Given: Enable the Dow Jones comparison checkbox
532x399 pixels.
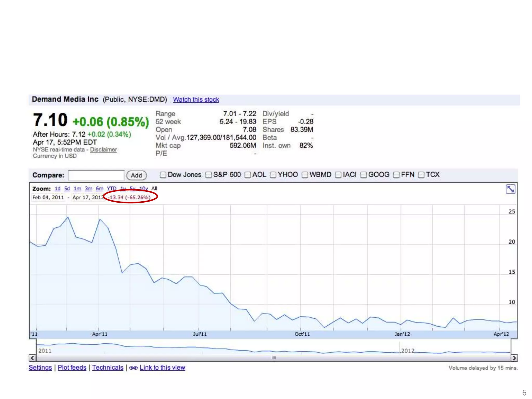Looking at the screenshot, I should tap(163, 175).
